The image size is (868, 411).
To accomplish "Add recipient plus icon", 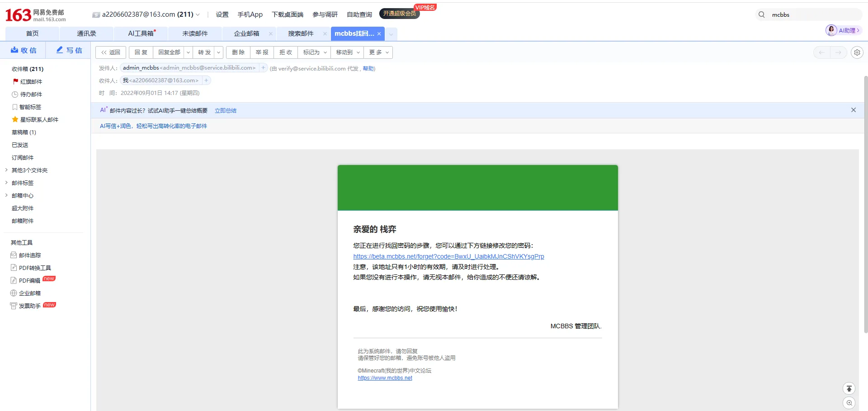I will [206, 80].
